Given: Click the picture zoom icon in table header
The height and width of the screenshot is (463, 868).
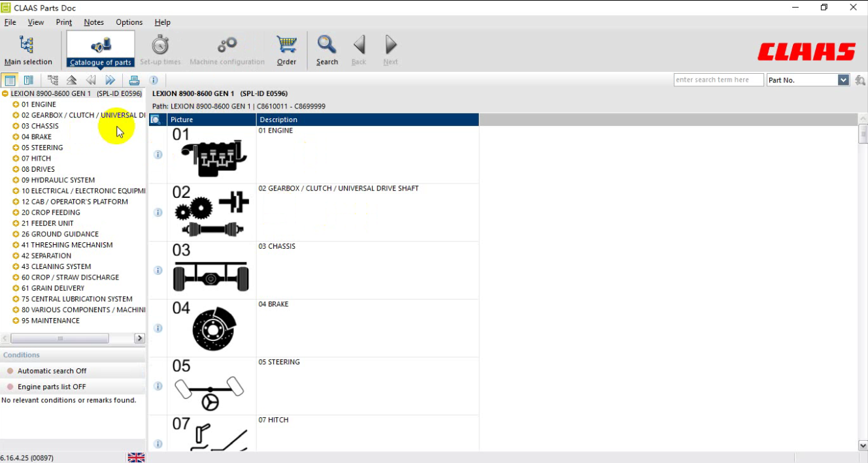Looking at the screenshot, I should [156, 120].
